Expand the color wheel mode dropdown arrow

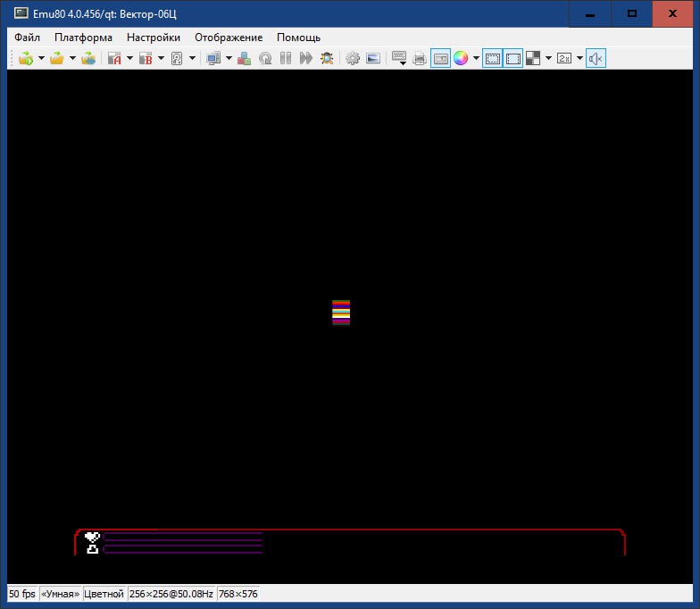[x=476, y=59]
